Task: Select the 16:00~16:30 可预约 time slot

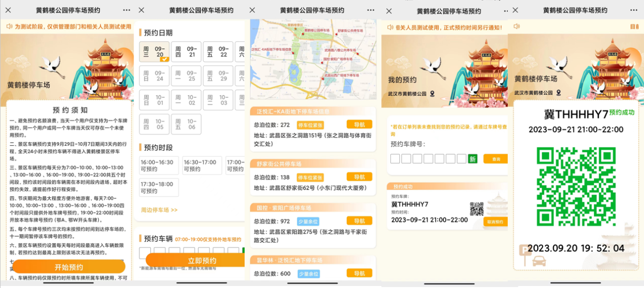Action: pyautogui.click(x=158, y=165)
